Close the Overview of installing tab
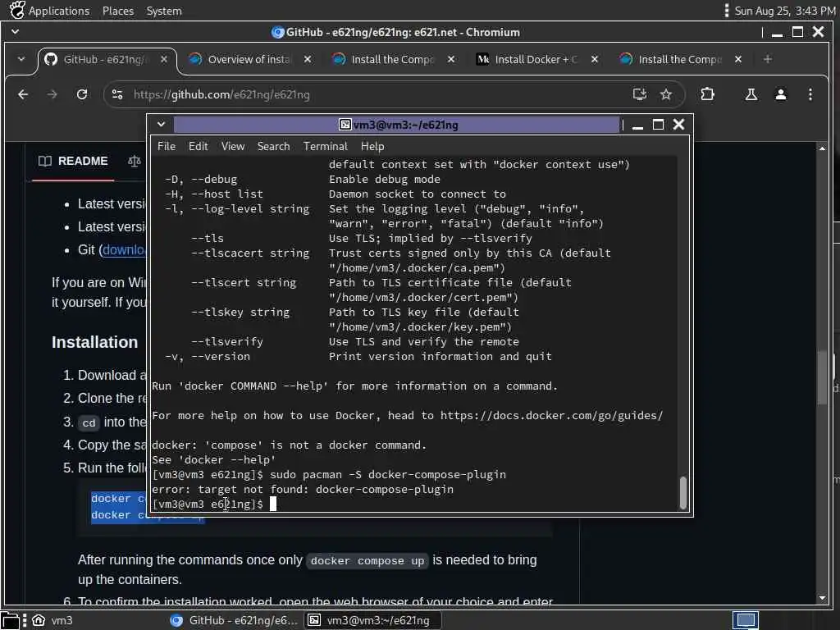This screenshot has height=630, width=840. point(308,59)
